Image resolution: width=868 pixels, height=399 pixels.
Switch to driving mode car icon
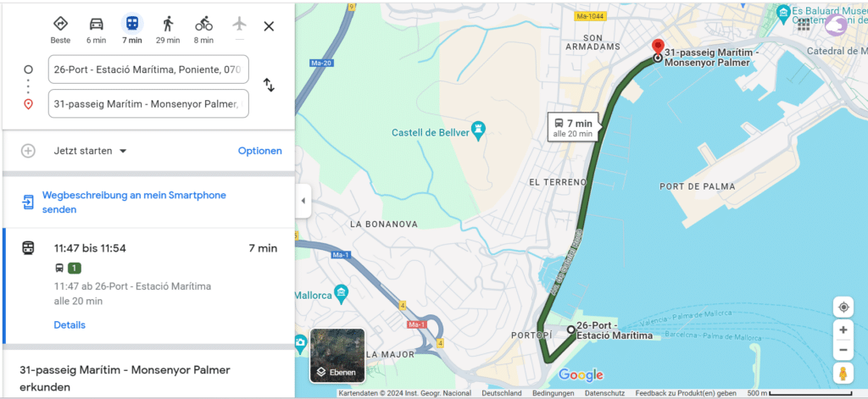point(97,24)
